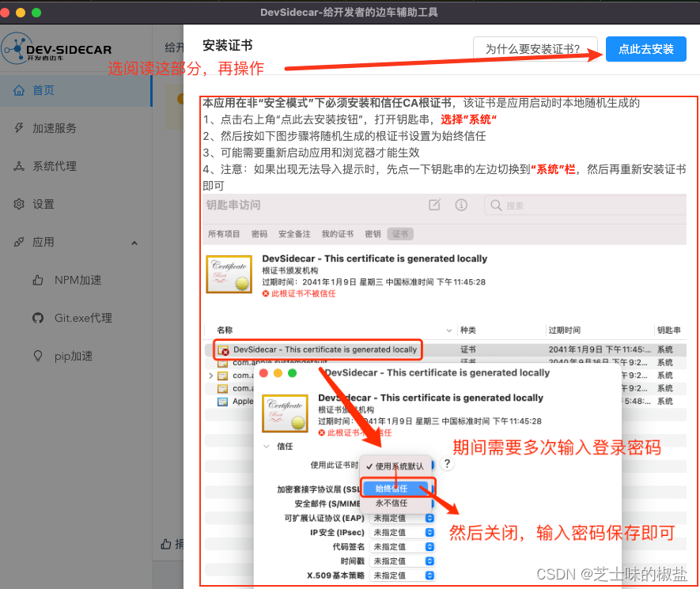Click the 搜索 search field in 钥匙串访问
The image size is (700, 589).
pyautogui.click(x=585, y=206)
